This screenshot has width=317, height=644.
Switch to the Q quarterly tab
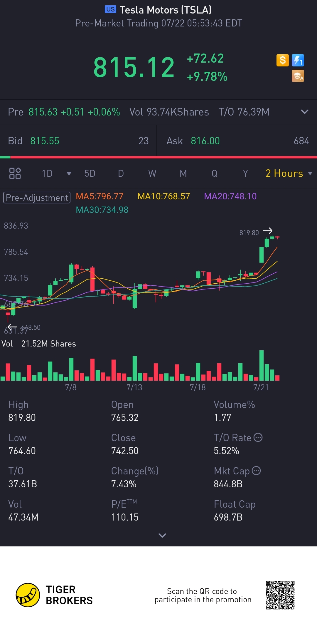coord(215,173)
